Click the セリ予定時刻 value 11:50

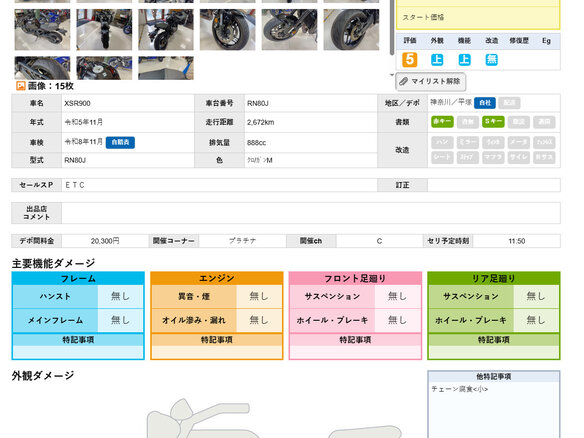click(517, 241)
